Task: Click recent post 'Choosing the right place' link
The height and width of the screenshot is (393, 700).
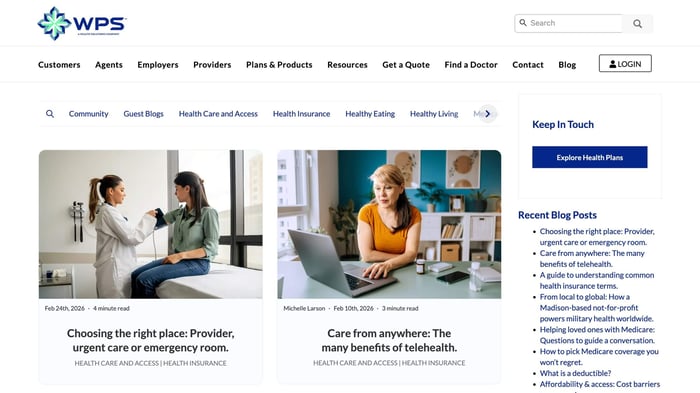Action: pyautogui.click(x=597, y=237)
